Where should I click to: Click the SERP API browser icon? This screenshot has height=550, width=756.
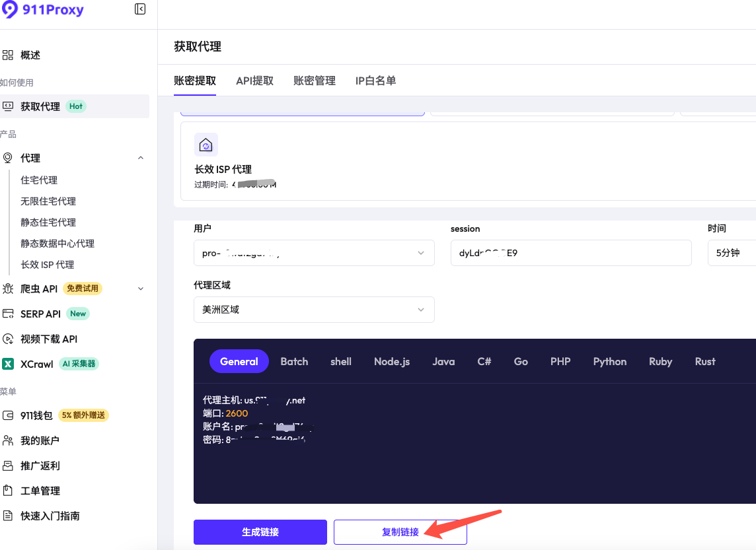pos(8,314)
